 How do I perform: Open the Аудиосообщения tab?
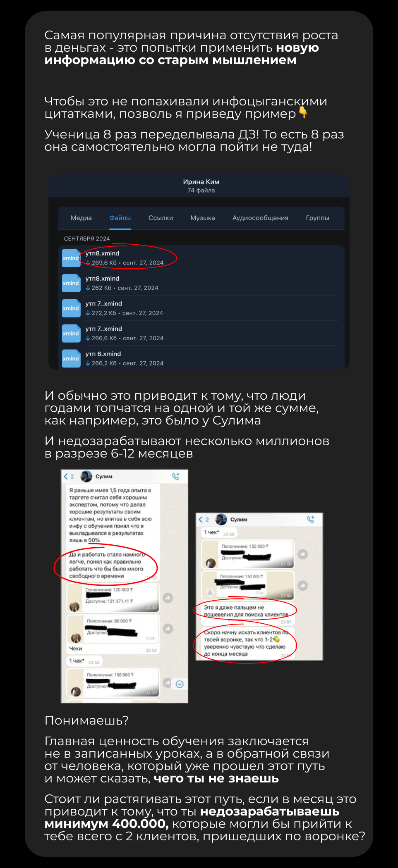260,218
